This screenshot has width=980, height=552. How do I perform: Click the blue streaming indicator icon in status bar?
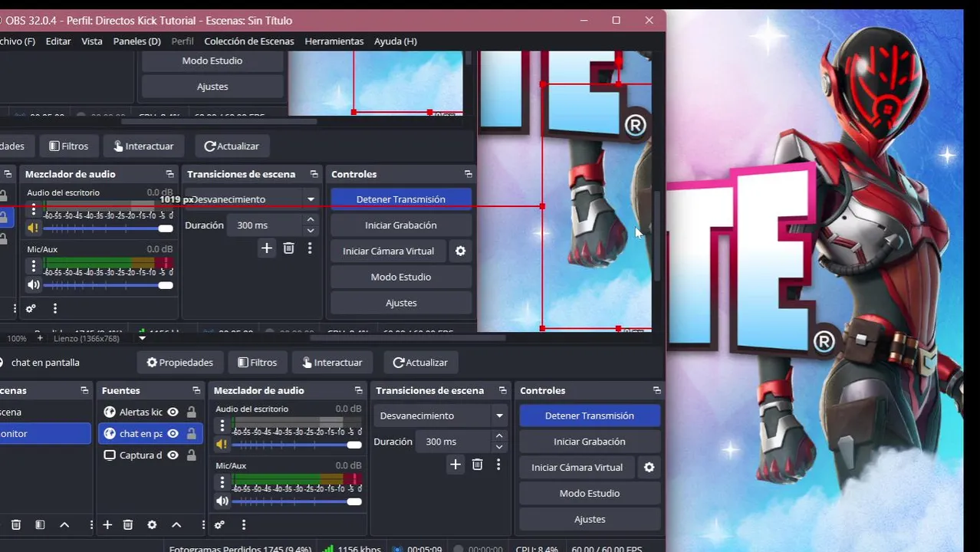[397, 549]
